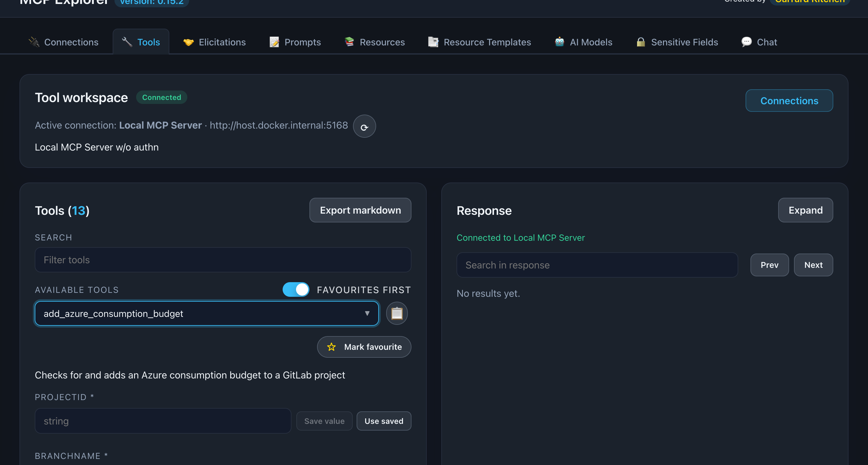Go to Next search result

(x=813, y=265)
